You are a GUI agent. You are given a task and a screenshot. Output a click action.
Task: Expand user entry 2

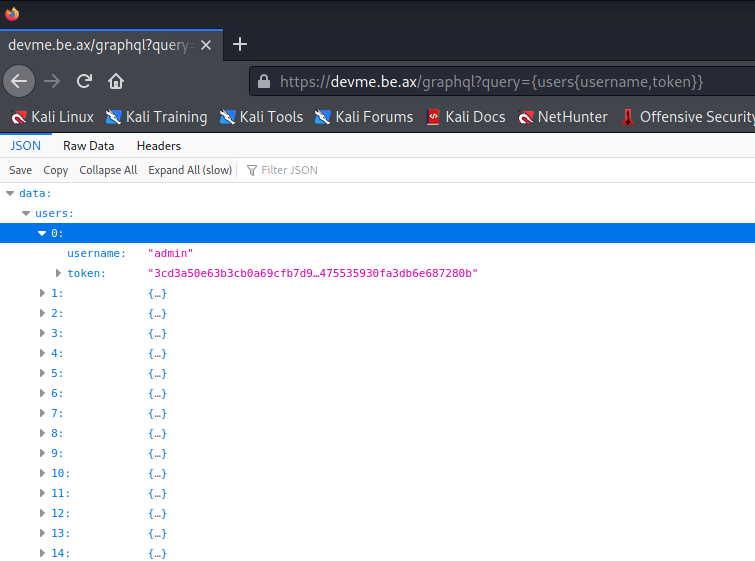click(42, 313)
